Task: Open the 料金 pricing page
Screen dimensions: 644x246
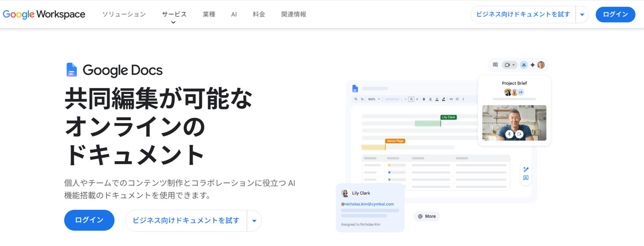Action: point(259,14)
